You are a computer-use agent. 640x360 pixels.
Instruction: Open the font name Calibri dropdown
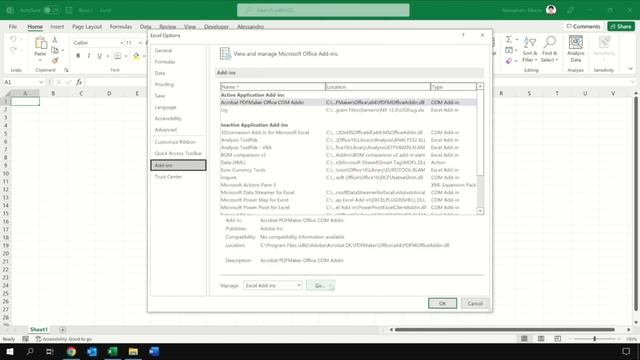[121, 43]
